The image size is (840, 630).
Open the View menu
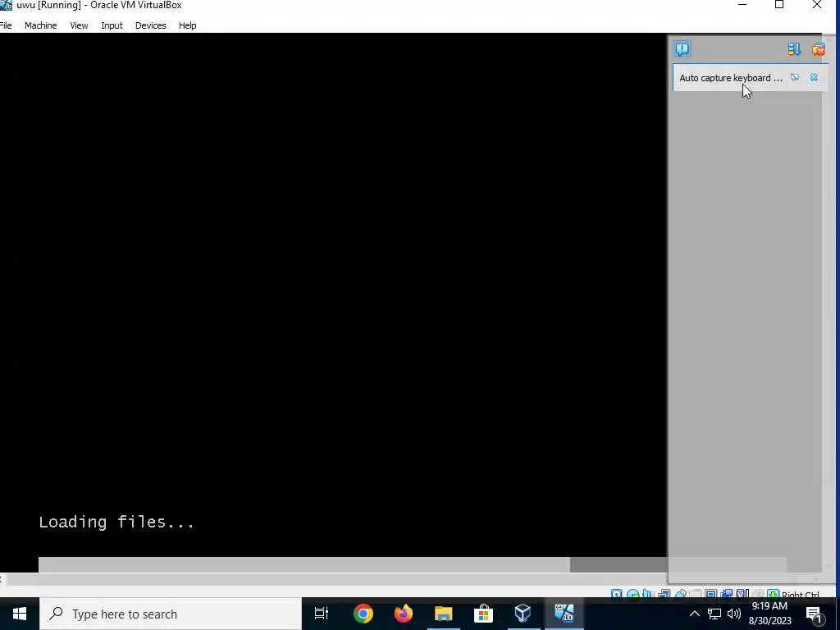[x=79, y=25]
